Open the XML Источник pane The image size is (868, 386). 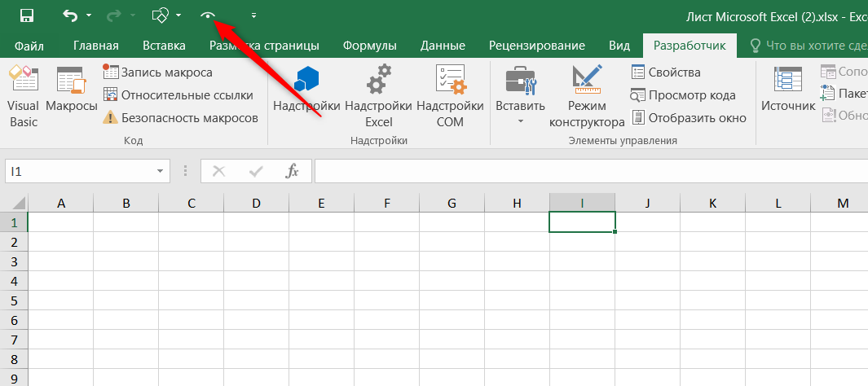click(788, 89)
